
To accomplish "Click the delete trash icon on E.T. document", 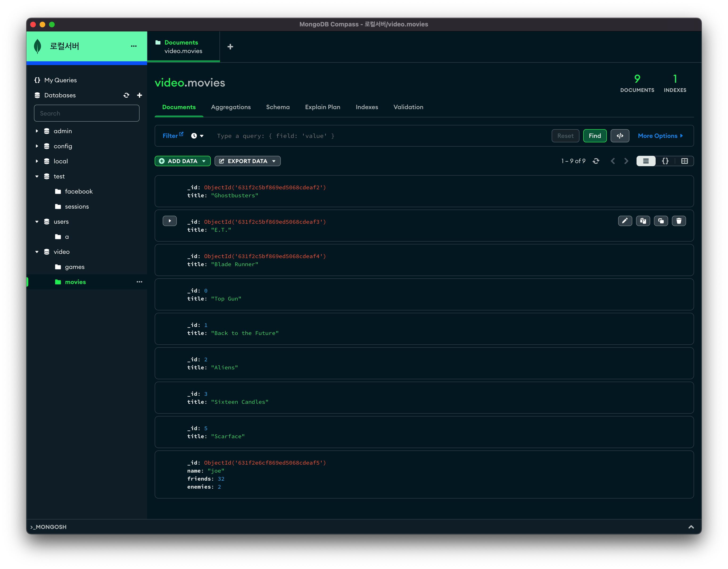I will pos(679,221).
